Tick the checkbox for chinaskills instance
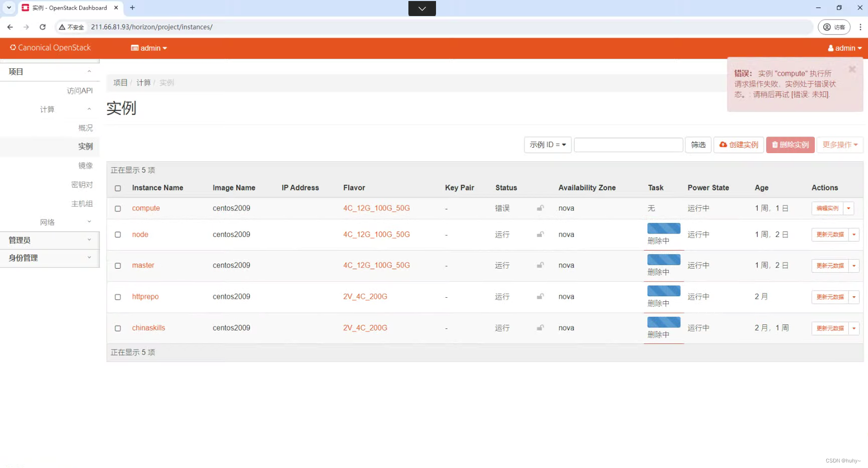Screen dimensions: 868x468 118,328
